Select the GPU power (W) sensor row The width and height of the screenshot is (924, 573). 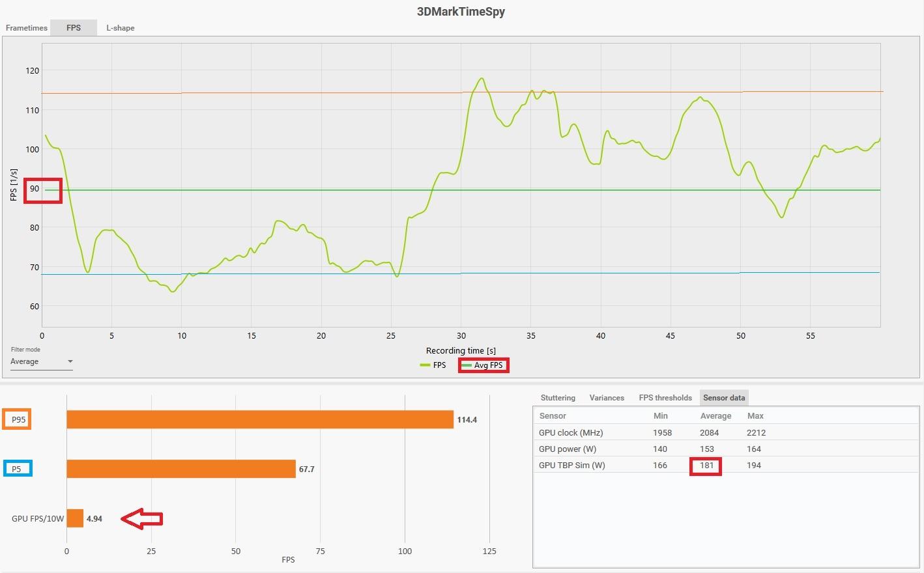(x=726, y=449)
